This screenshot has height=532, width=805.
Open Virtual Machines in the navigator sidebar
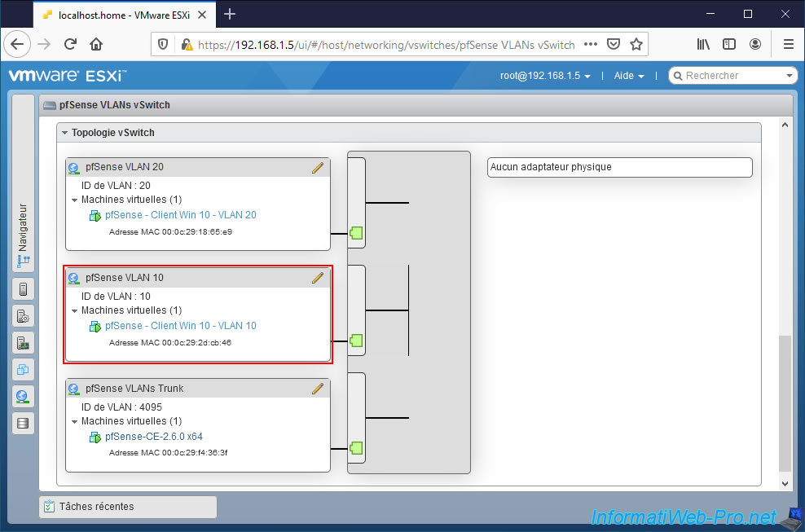pyautogui.click(x=23, y=369)
